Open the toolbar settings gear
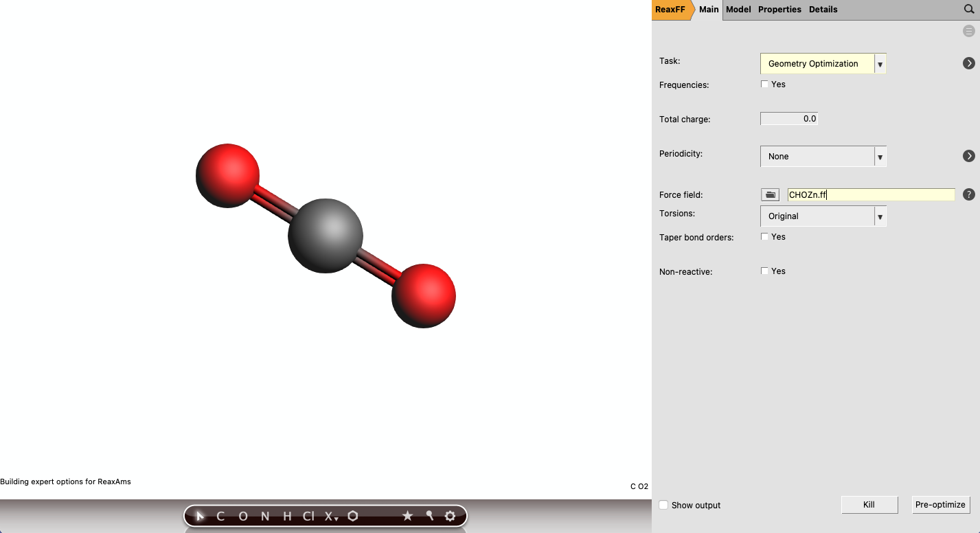The width and height of the screenshot is (980, 533). click(449, 516)
